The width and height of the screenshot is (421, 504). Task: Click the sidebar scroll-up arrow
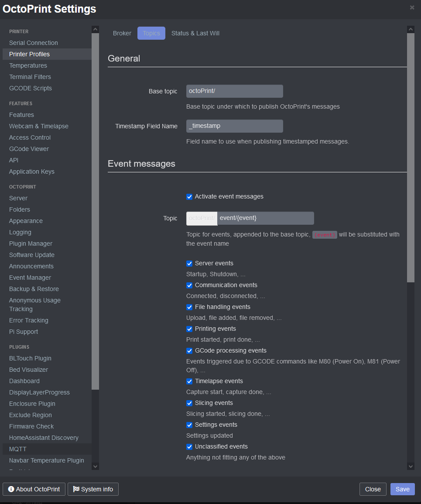[95, 29]
